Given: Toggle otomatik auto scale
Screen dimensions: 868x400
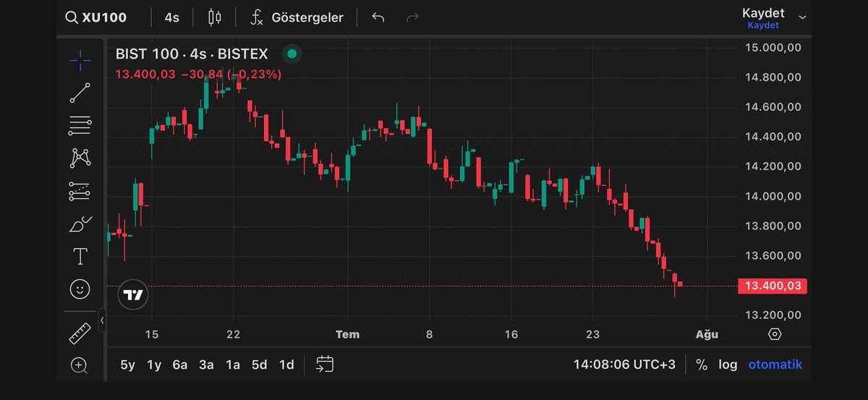Looking at the screenshot, I should click(775, 365).
